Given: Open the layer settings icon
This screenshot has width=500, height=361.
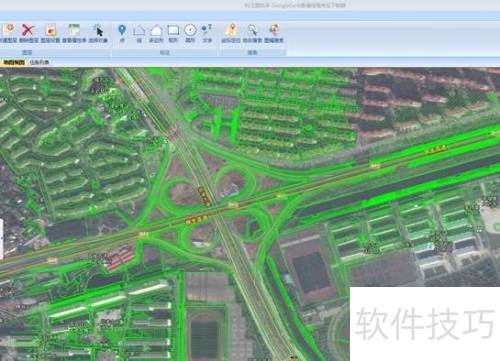Looking at the screenshot, I should coord(50,30).
